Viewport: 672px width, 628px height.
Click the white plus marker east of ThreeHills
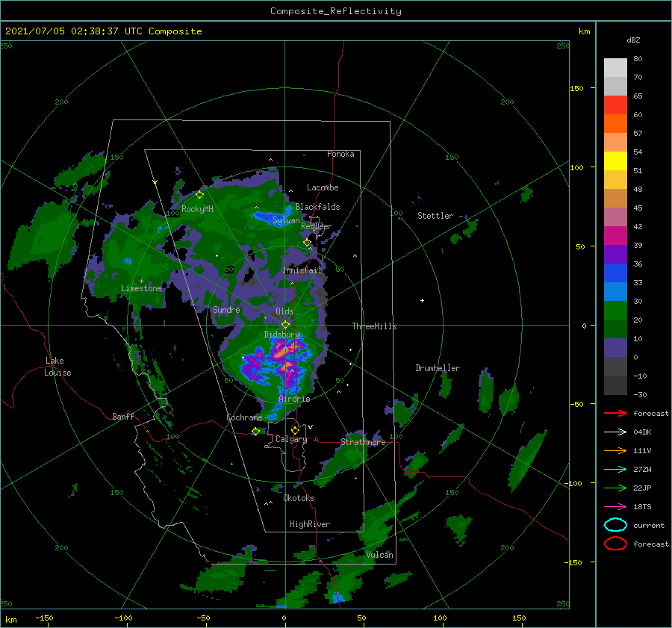coord(422,300)
